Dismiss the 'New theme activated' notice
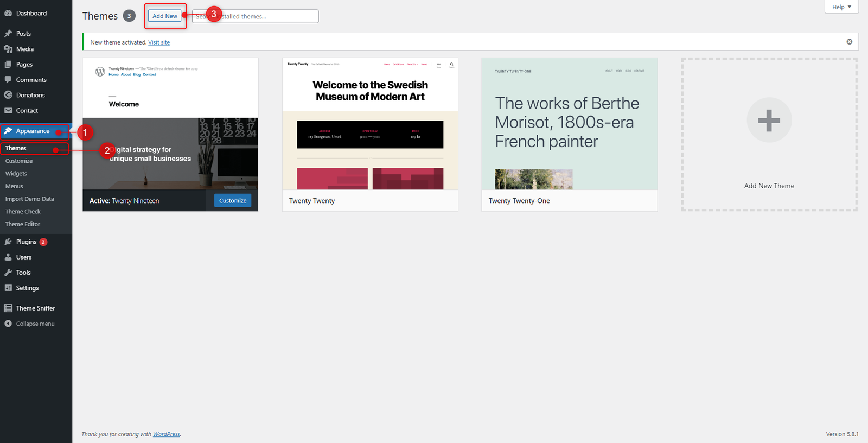Screen dimensions: 868x443 [x=850, y=42]
